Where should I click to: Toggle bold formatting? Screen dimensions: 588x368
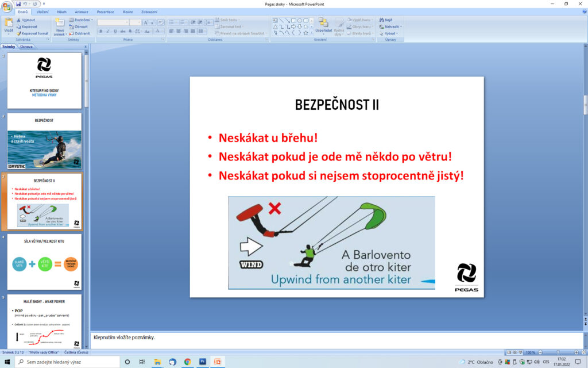click(100, 31)
